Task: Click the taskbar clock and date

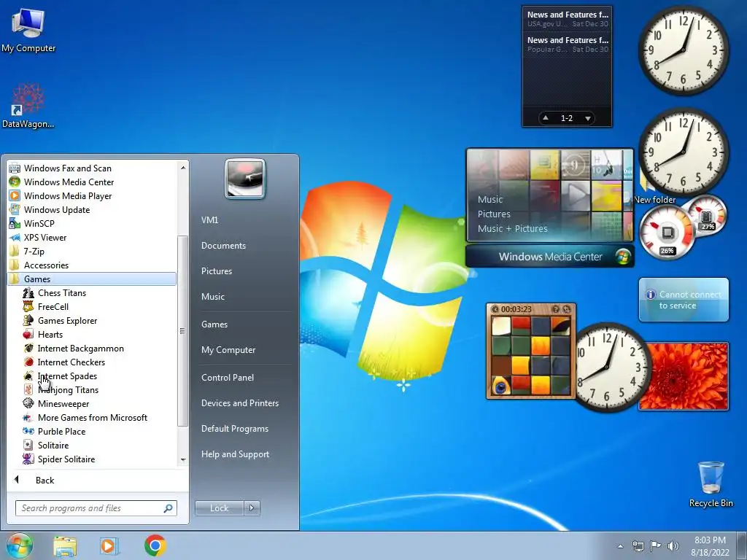Action: pyautogui.click(x=710, y=545)
